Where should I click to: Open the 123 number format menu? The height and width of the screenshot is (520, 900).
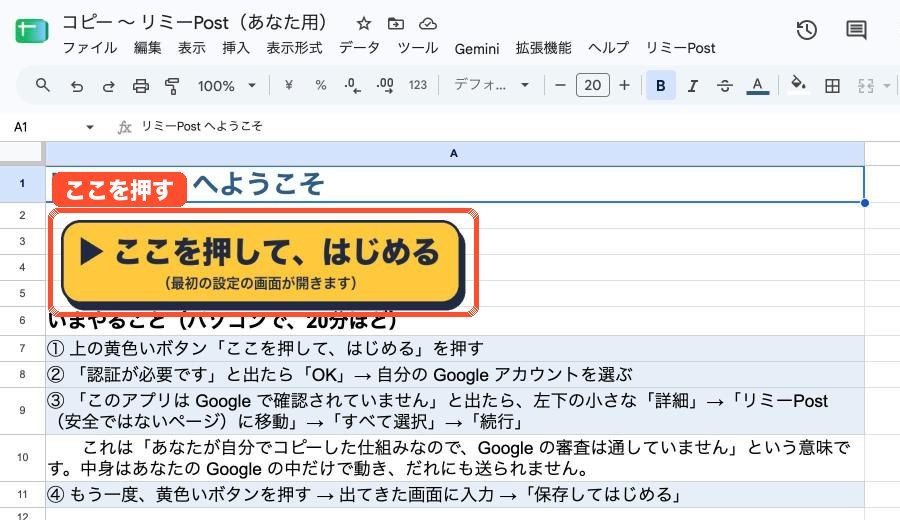coord(418,86)
